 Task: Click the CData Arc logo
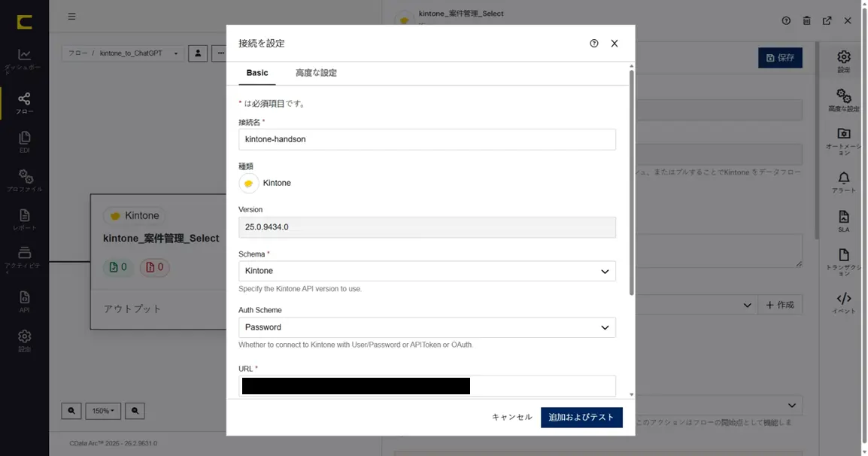(24, 22)
